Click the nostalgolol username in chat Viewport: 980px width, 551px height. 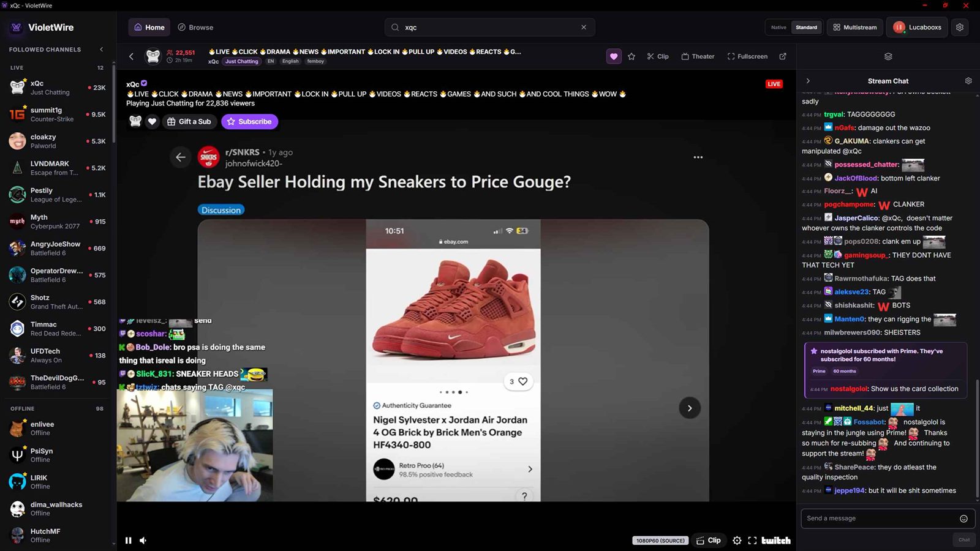pyautogui.click(x=848, y=389)
